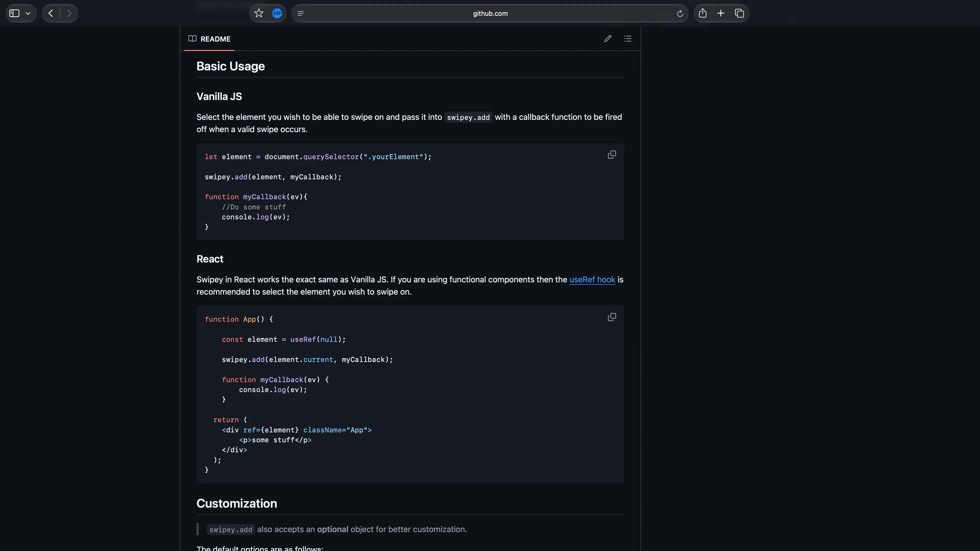
Task: Click 'const element = useRef(null);' line
Action: (x=284, y=340)
